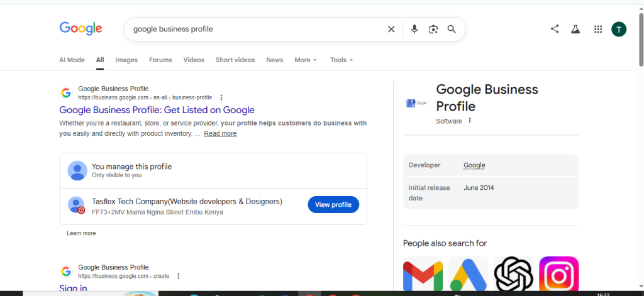Image resolution: width=644 pixels, height=296 pixels.
Task: Switch to AI Mode tab
Action: 72,60
